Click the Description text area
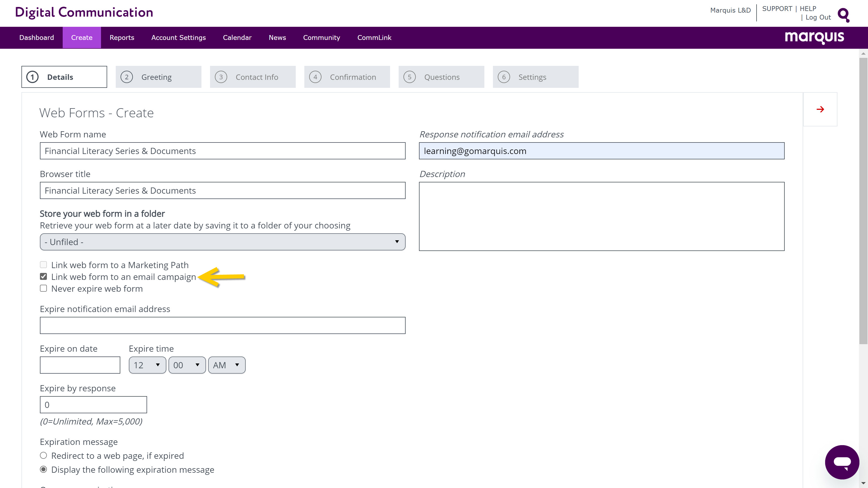The width and height of the screenshot is (868, 488). click(x=601, y=216)
